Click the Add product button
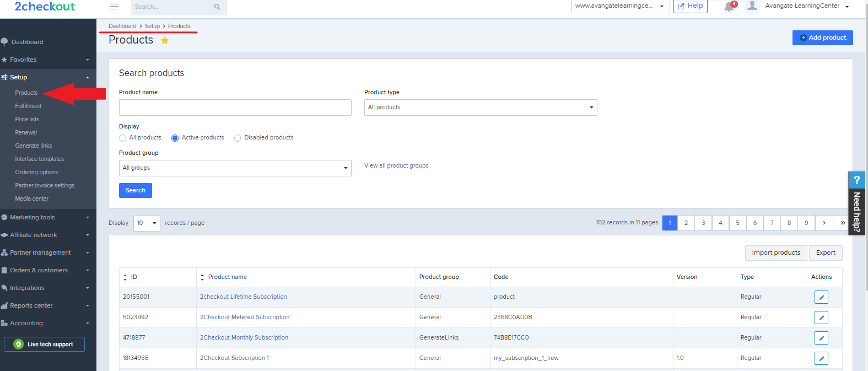Viewport: 868px width, 371px height. tap(823, 37)
